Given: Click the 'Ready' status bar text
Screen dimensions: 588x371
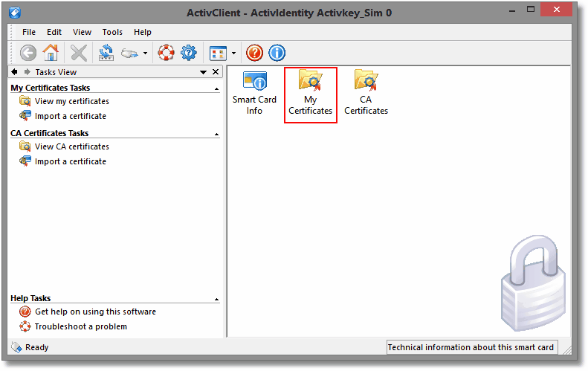Looking at the screenshot, I should [x=36, y=347].
